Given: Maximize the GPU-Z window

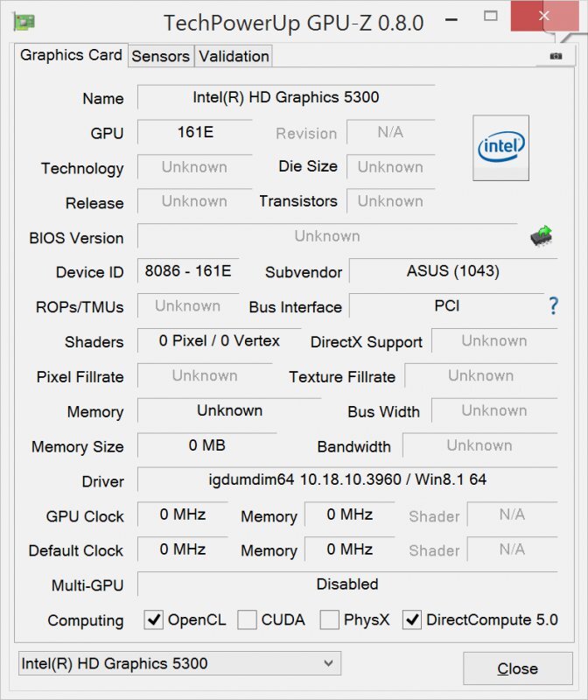Looking at the screenshot, I should (x=491, y=16).
